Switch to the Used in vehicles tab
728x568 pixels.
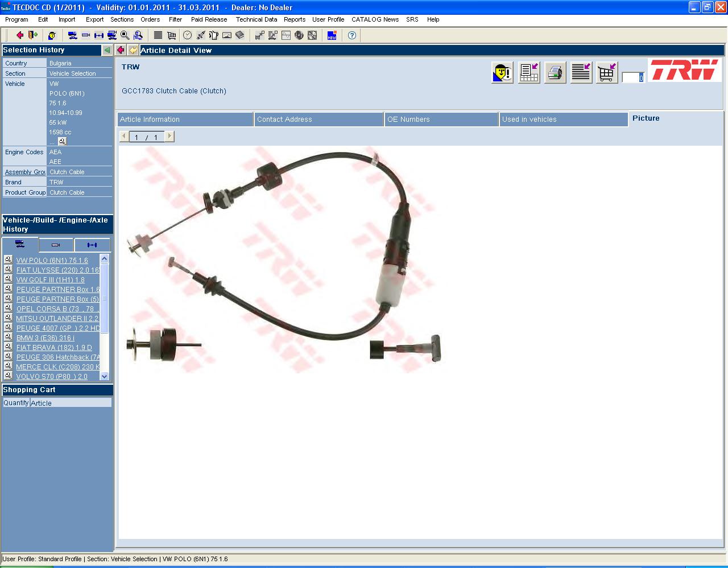[x=562, y=120]
